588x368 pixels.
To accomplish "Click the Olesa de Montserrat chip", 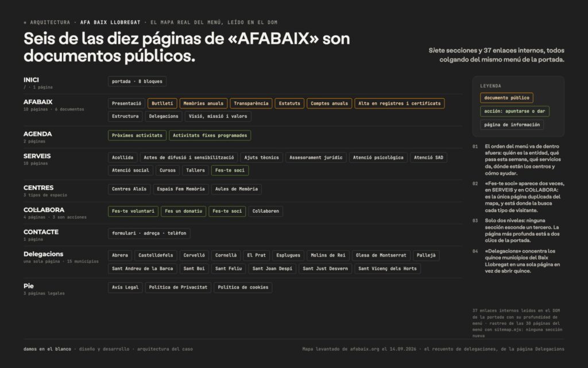I will pyautogui.click(x=381, y=255).
